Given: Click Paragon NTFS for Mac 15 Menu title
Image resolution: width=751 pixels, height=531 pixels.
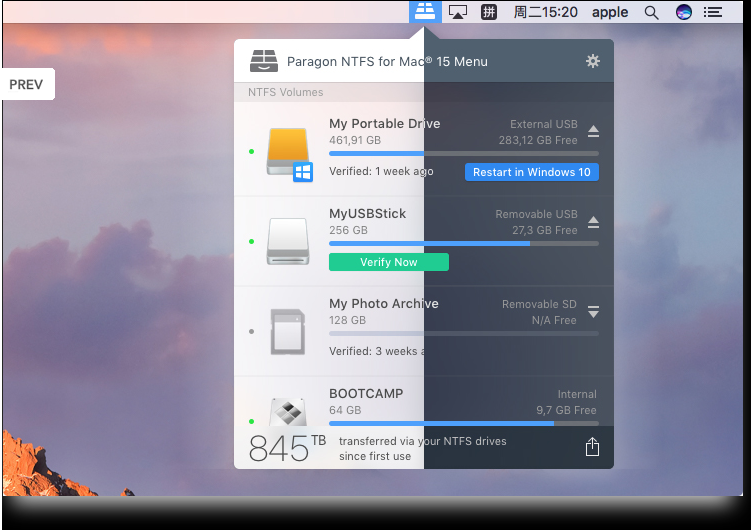Looking at the screenshot, I should click(x=387, y=62).
